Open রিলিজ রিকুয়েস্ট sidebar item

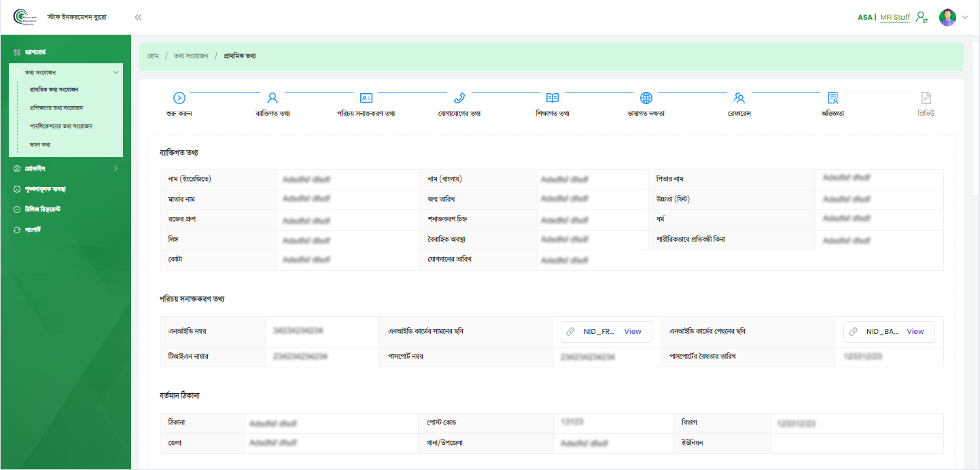[x=43, y=209]
